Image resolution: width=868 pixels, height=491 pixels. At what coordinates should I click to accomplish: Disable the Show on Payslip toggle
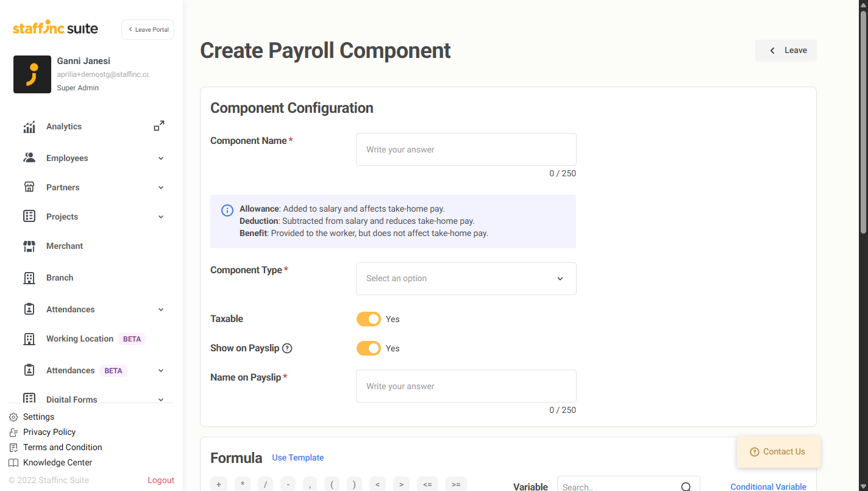point(368,348)
